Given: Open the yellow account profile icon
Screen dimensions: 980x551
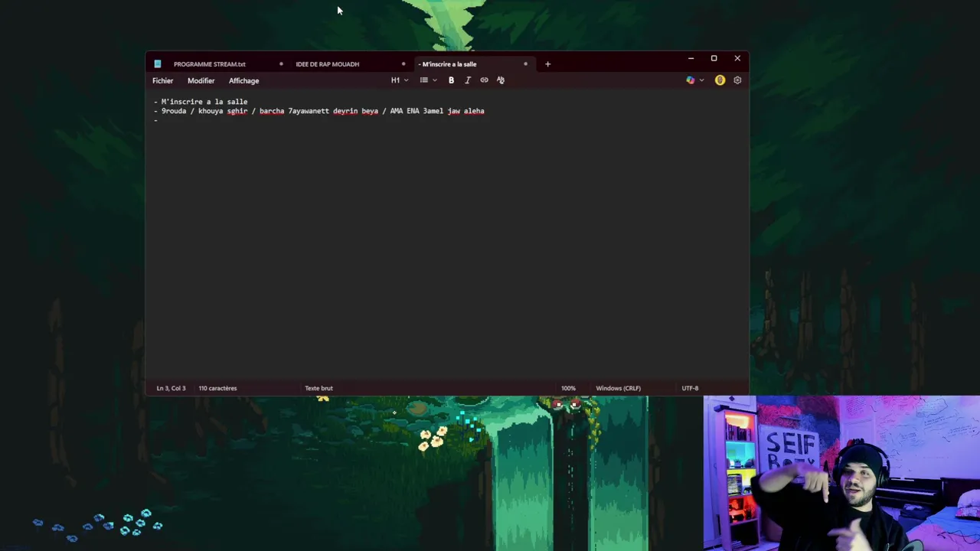Looking at the screenshot, I should click(720, 80).
